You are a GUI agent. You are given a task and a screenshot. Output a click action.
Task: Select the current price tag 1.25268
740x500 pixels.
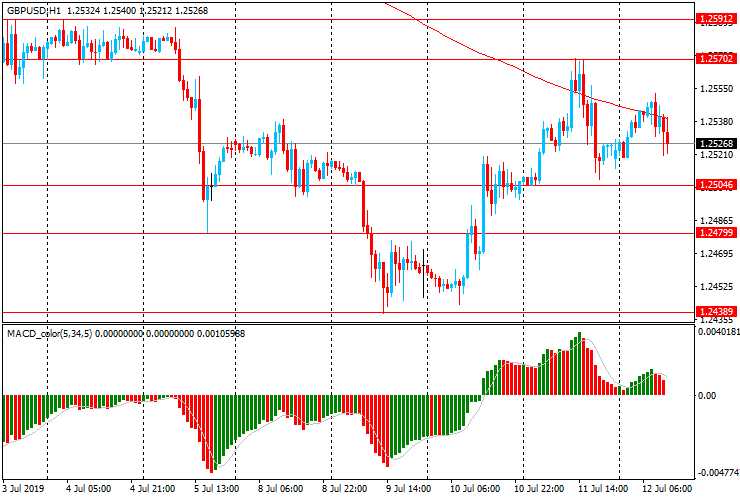716,144
